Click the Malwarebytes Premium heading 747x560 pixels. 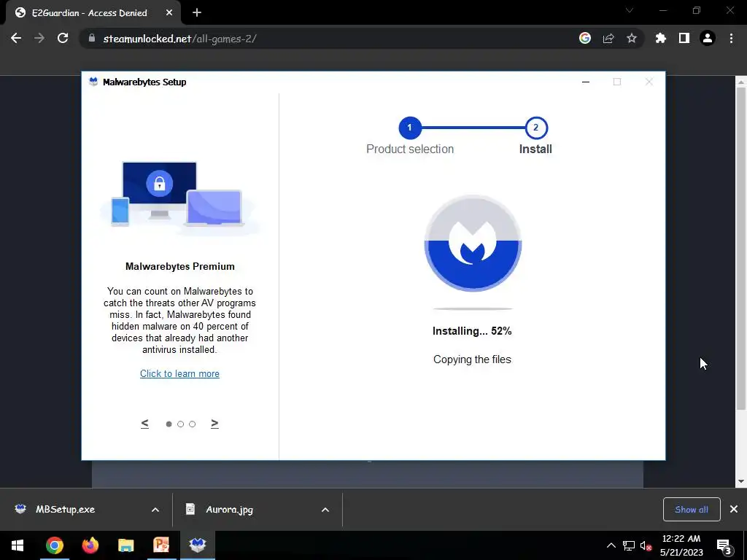[180, 267]
